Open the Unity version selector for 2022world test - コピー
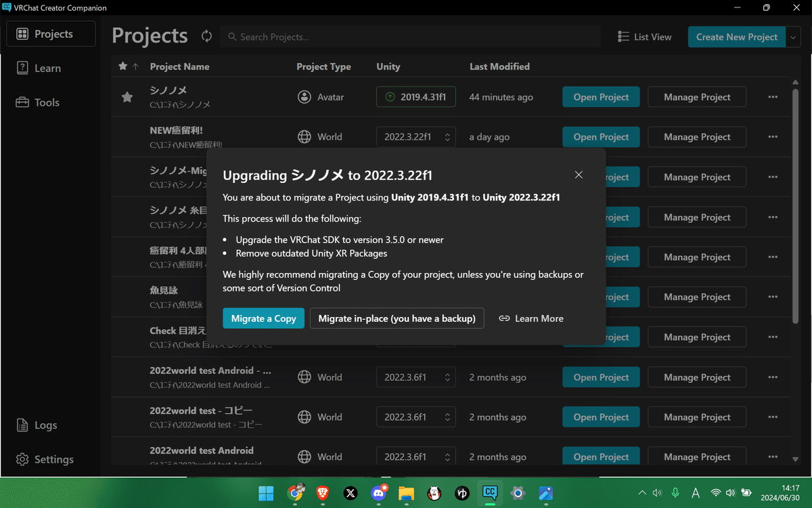The width and height of the screenshot is (812, 508). (x=416, y=417)
